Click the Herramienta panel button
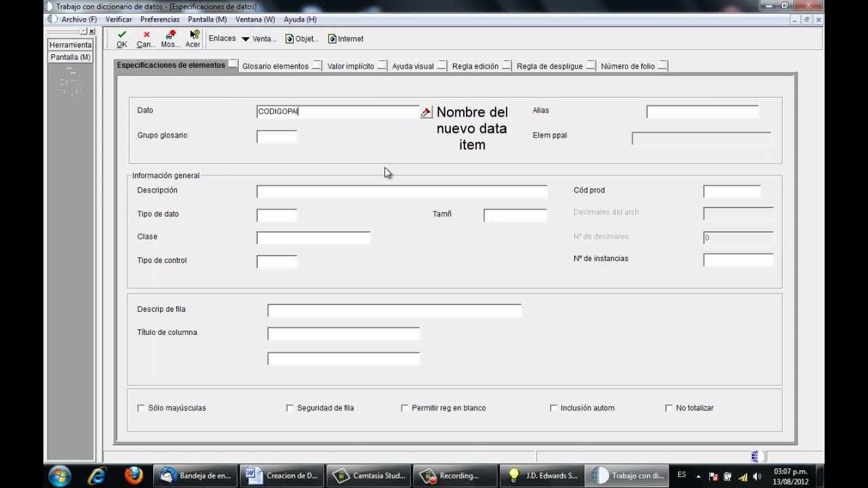This screenshot has width=868, height=488. 71,45
